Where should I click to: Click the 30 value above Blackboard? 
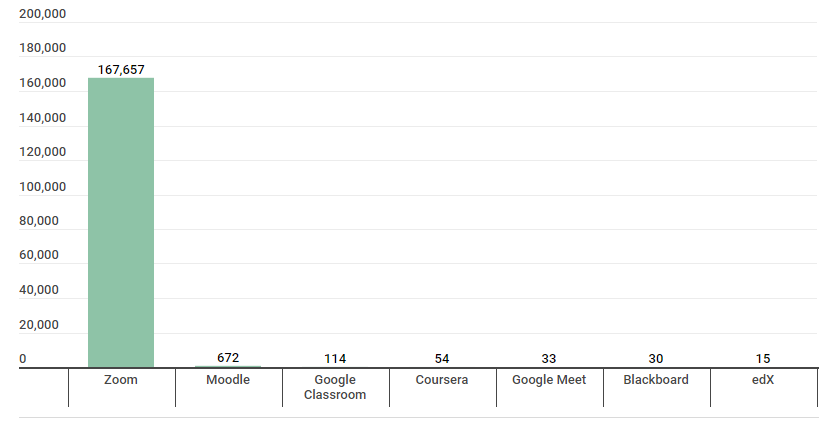656,359
